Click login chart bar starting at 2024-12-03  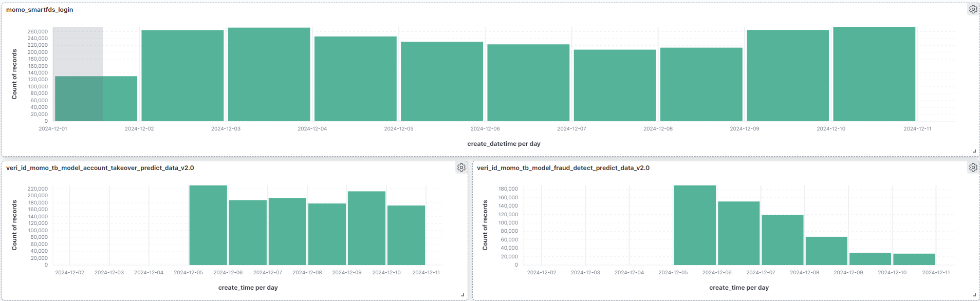pos(269,74)
